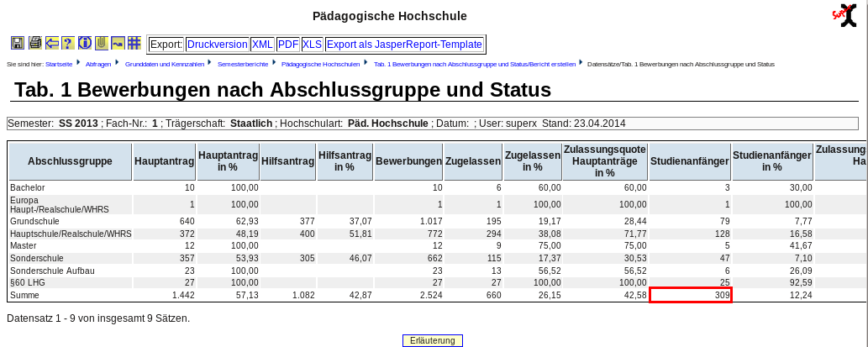Image resolution: width=868 pixels, height=347 pixels.
Task: Select the Sonderschule Aufbau row label
Action: [x=51, y=271]
